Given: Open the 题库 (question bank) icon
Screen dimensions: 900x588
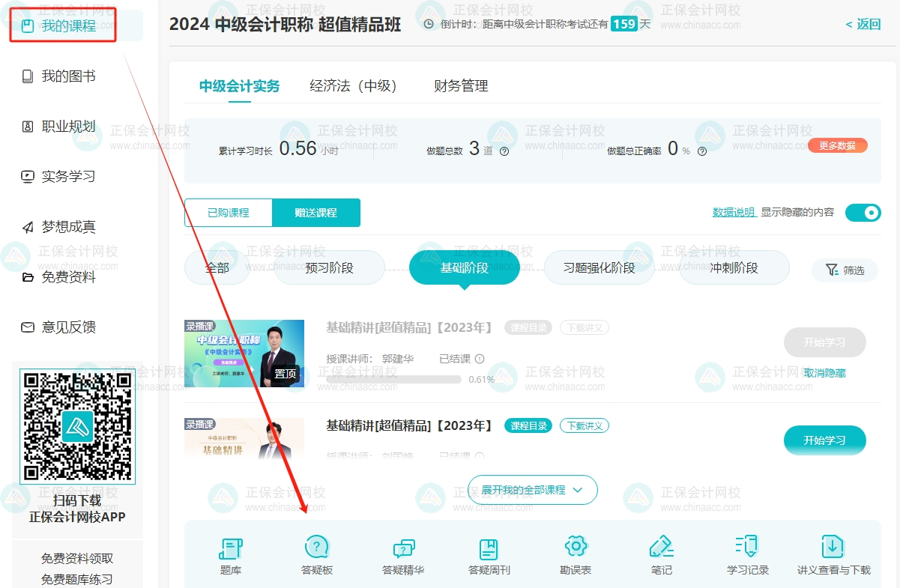Looking at the screenshot, I should (230, 553).
